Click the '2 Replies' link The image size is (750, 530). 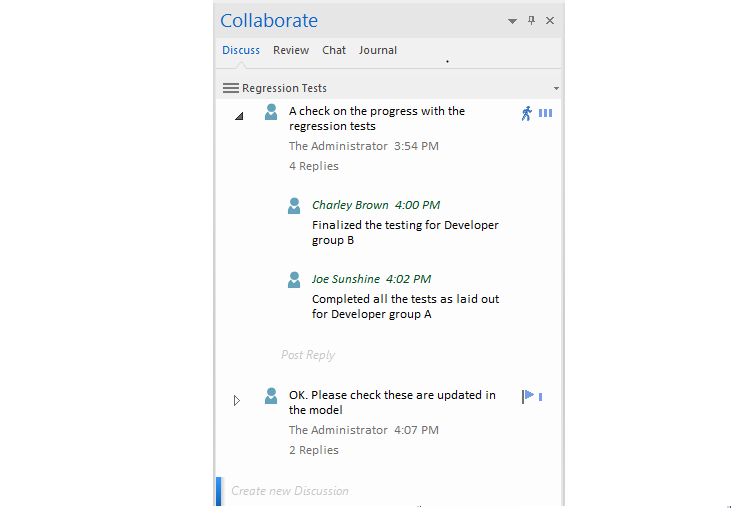tap(314, 450)
